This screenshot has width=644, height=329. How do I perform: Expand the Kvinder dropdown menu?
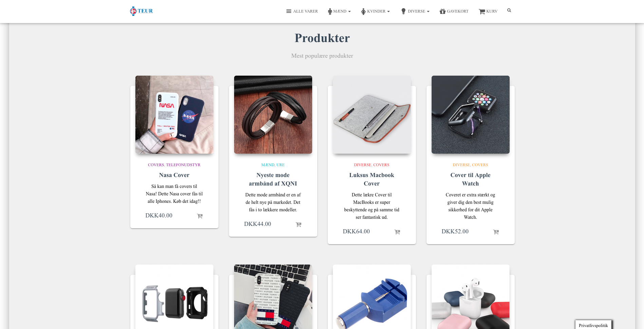pyautogui.click(x=375, y=11)
